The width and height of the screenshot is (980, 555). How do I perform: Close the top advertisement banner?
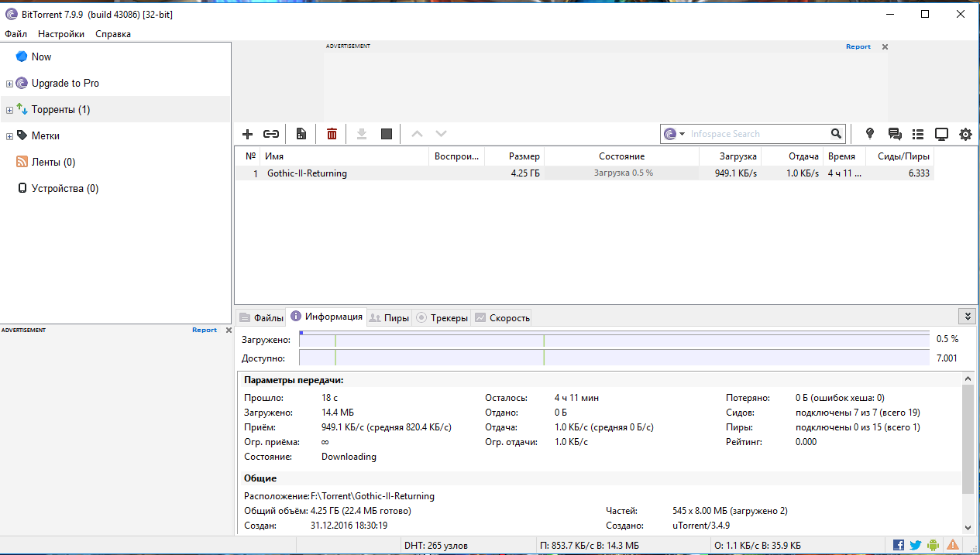point(885,46)
